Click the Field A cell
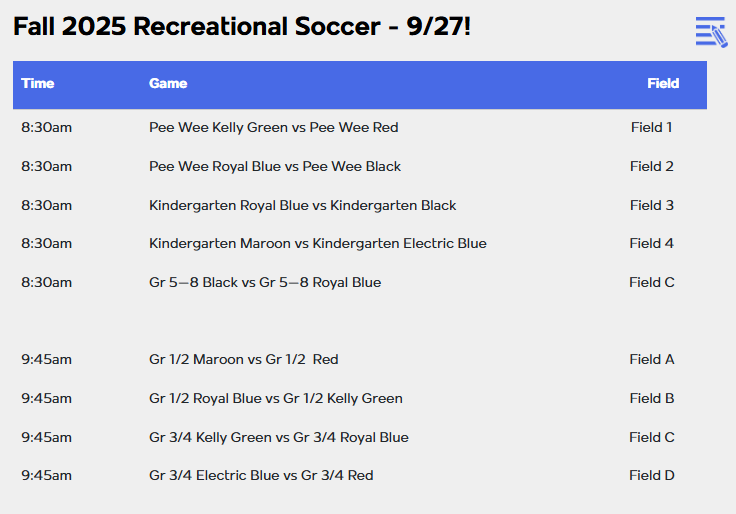Screen dimensions: 736x514 (652, 360)
